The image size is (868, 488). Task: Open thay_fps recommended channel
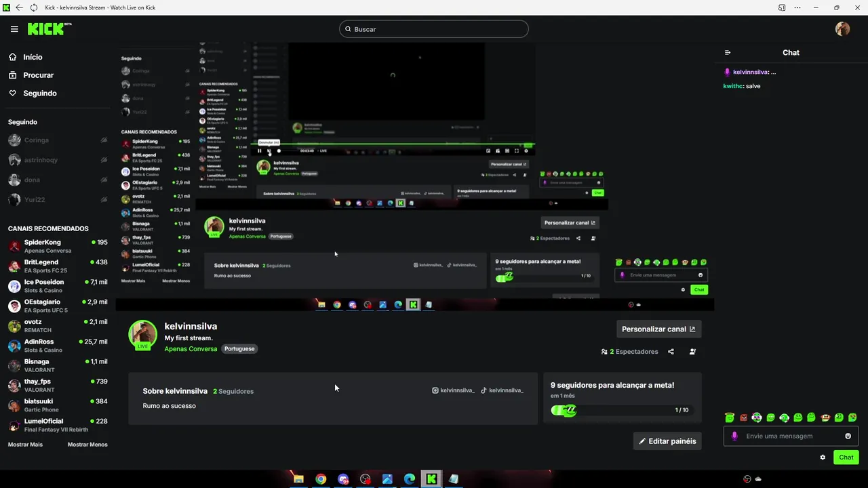tap(58, 386)
